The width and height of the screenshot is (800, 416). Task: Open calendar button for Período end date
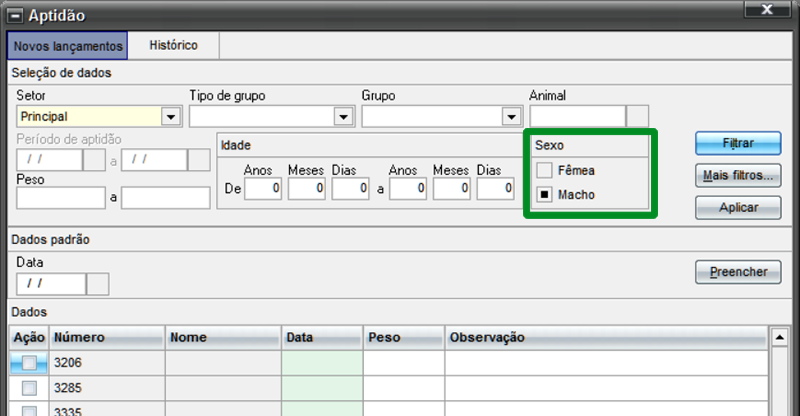199,160
